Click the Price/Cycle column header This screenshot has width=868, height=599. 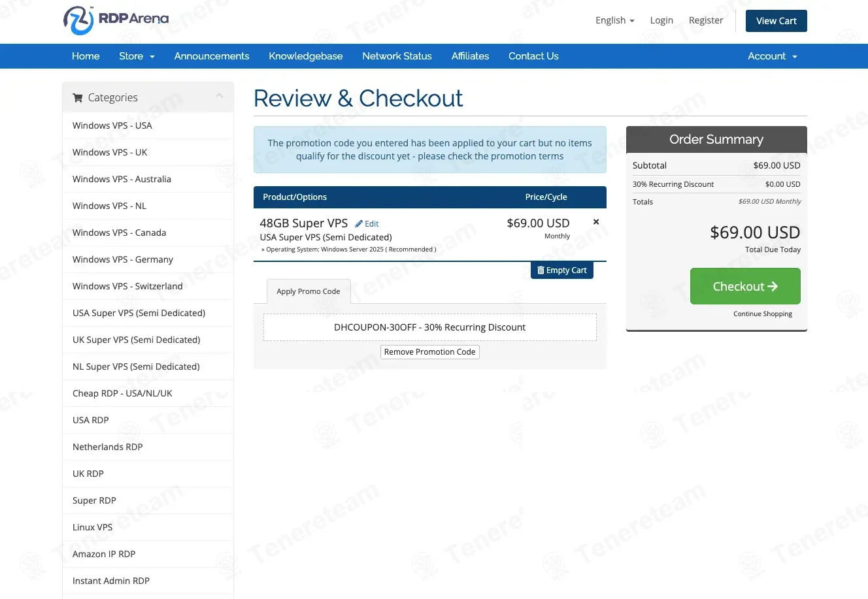546,197
